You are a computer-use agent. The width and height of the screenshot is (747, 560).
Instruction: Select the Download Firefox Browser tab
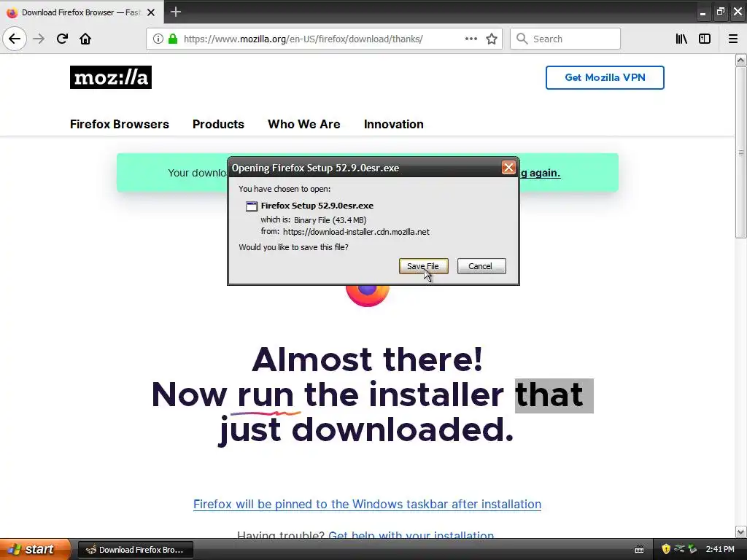pyautogui.click(x=81, y=12)
